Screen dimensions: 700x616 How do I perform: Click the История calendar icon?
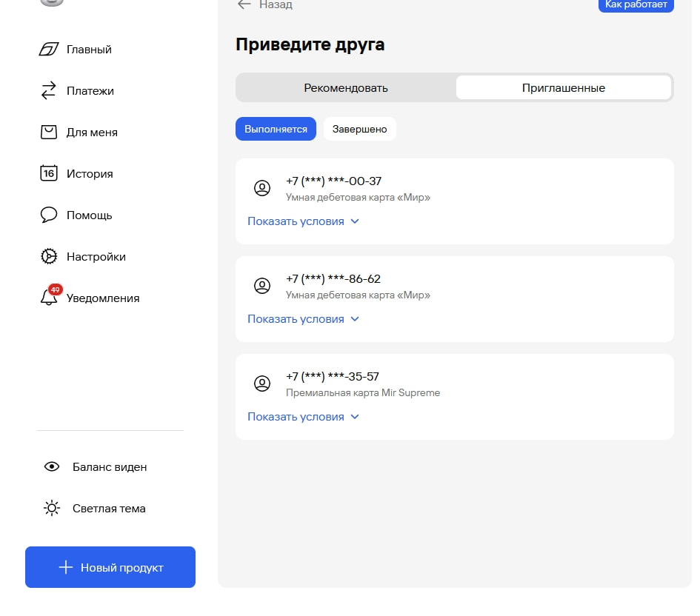pyautogui.click(x=49, y=173)
